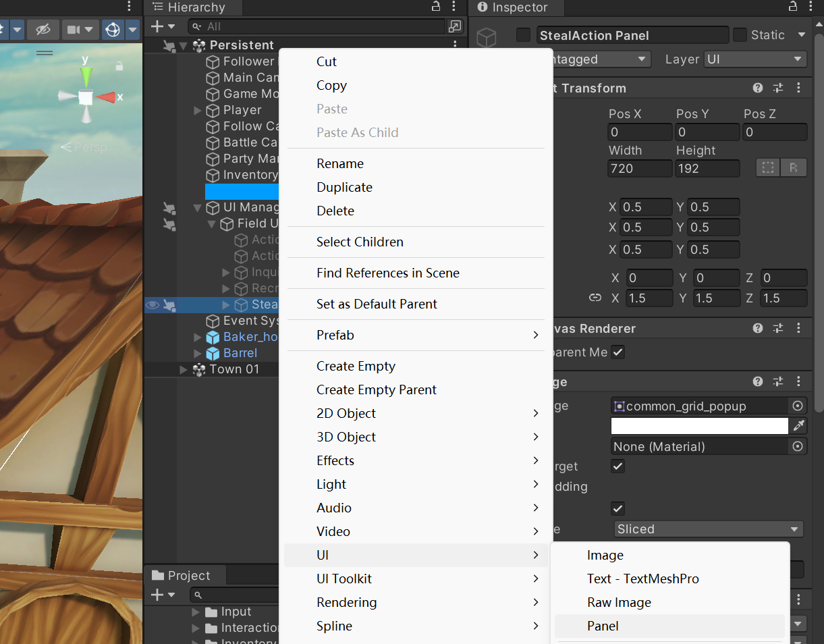
Task: Open the Light submenu
Action: click(x=416, y=484)
